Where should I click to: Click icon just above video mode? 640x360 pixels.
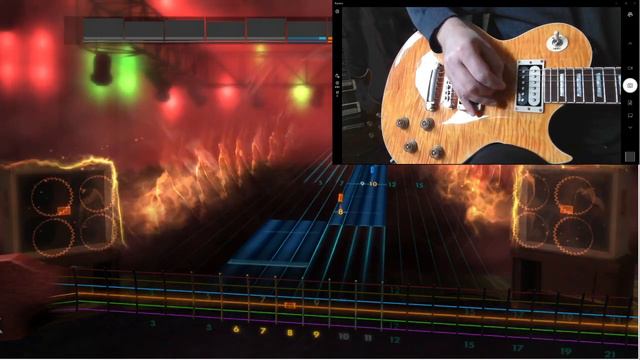[630, 43]
